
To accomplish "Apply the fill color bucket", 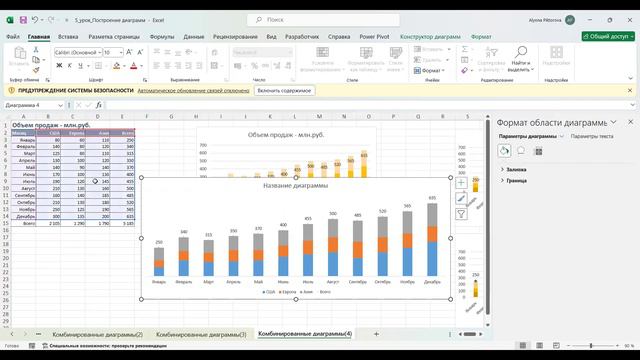I will pos(116,65).
